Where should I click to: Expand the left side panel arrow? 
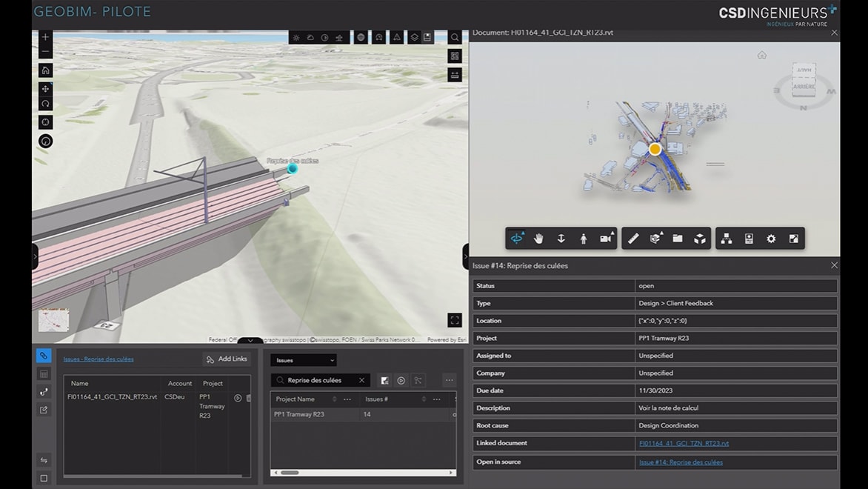35,256
